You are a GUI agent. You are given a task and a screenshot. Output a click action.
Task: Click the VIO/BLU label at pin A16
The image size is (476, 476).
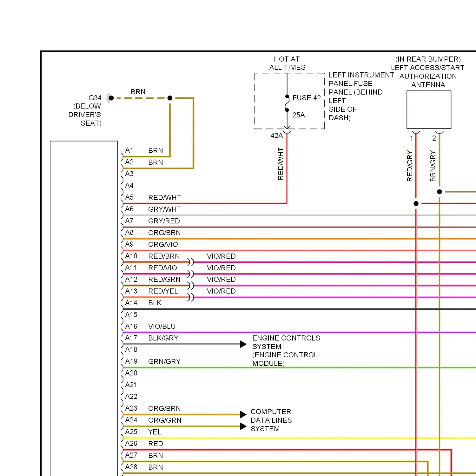(162, 326)
